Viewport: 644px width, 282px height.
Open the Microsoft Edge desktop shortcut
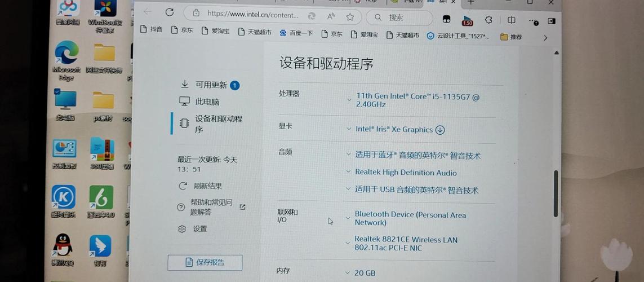pyautogui.click(x=66, y=58)
